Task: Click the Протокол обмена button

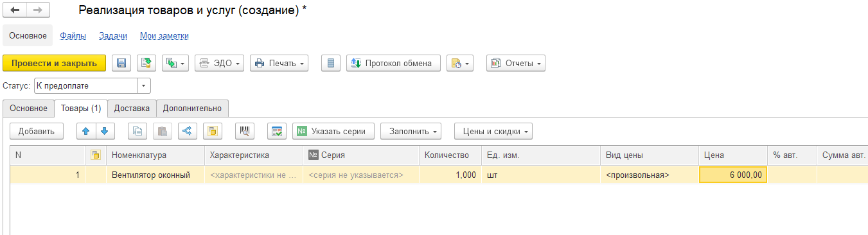Action: tap(393, 63)
